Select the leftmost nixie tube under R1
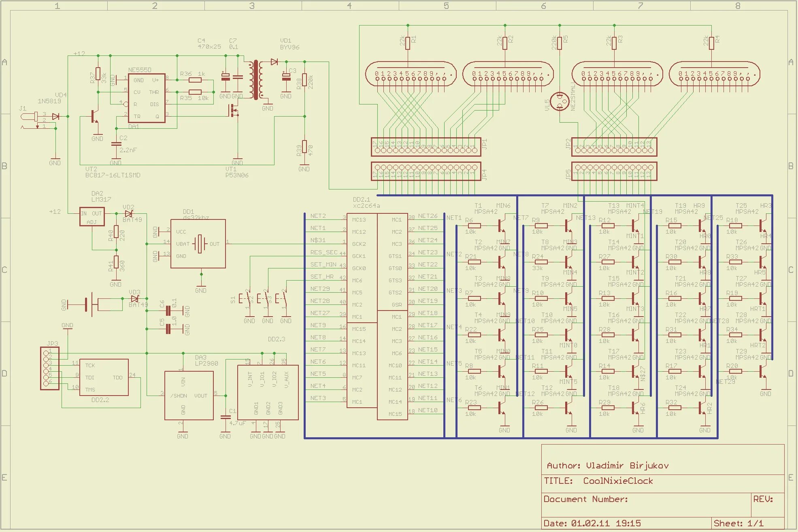 coord(411,74)
